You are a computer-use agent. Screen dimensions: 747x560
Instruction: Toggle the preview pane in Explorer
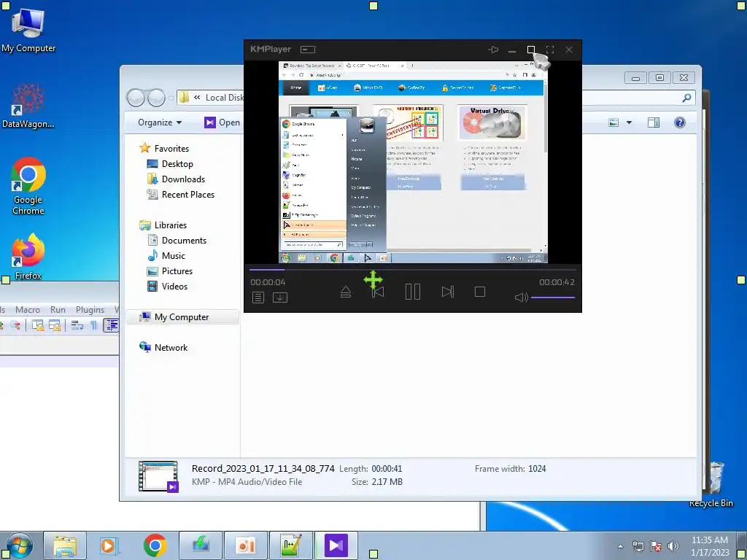(x=654, y=122)
